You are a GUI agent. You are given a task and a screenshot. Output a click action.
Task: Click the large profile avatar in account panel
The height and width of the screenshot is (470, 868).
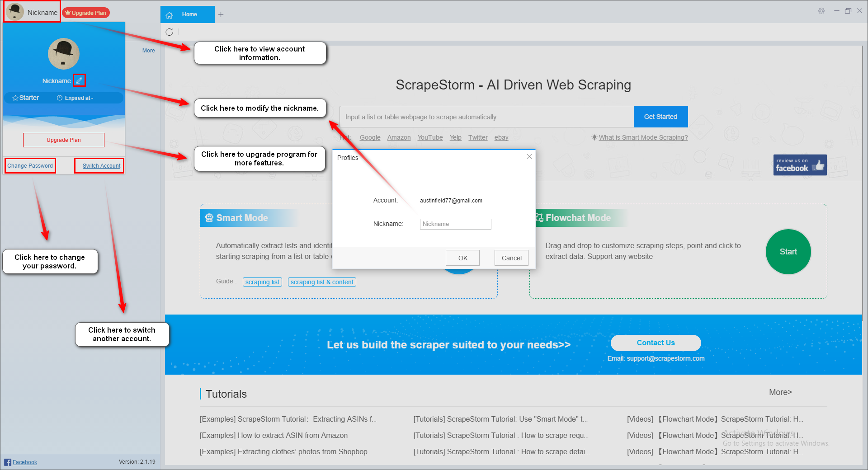pyautogui.click(x=64, y=53)
